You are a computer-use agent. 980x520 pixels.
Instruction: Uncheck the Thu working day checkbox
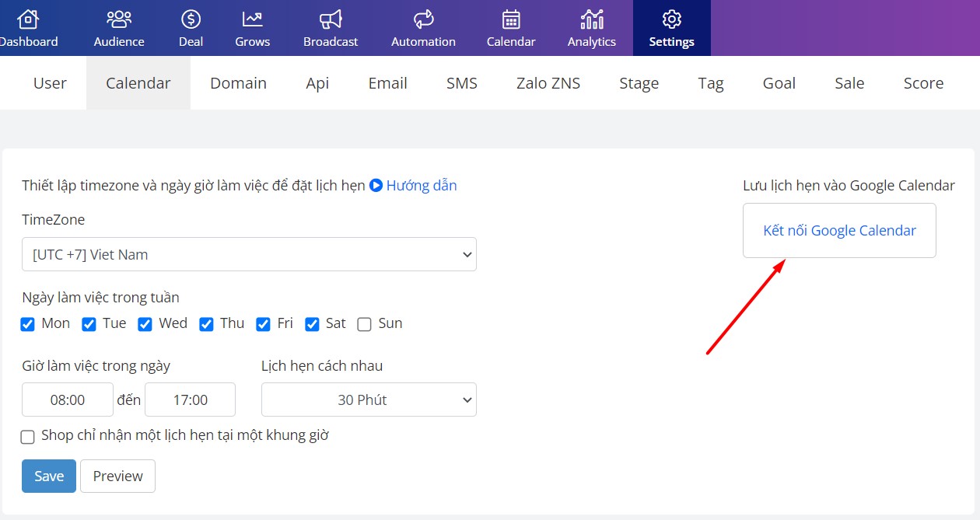pyautogui.click(x=206, y=324)
